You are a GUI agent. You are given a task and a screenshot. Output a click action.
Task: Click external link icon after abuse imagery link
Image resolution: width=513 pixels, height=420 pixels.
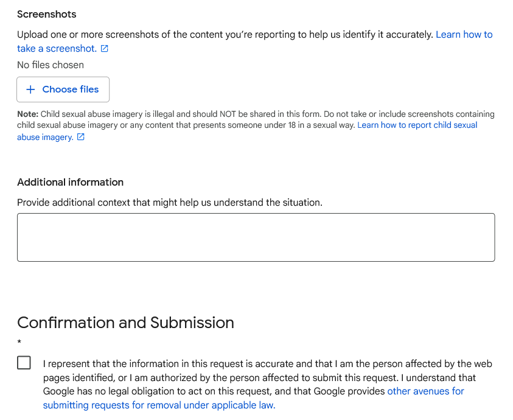(80, 137)
